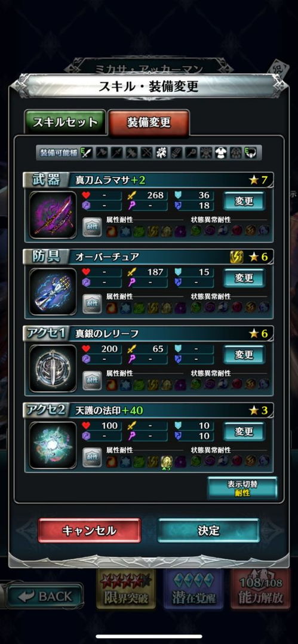
Task: Select the 装備変更 tab
Action: [149, 122]
